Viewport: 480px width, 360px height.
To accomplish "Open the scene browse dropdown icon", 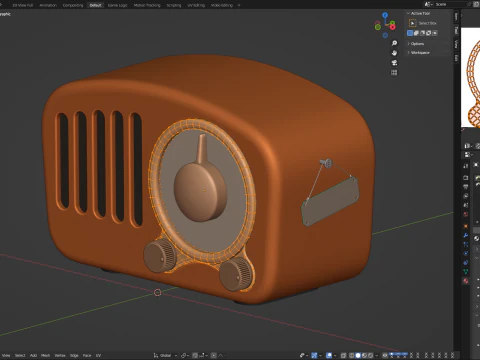I will click(x=428, y=4).
